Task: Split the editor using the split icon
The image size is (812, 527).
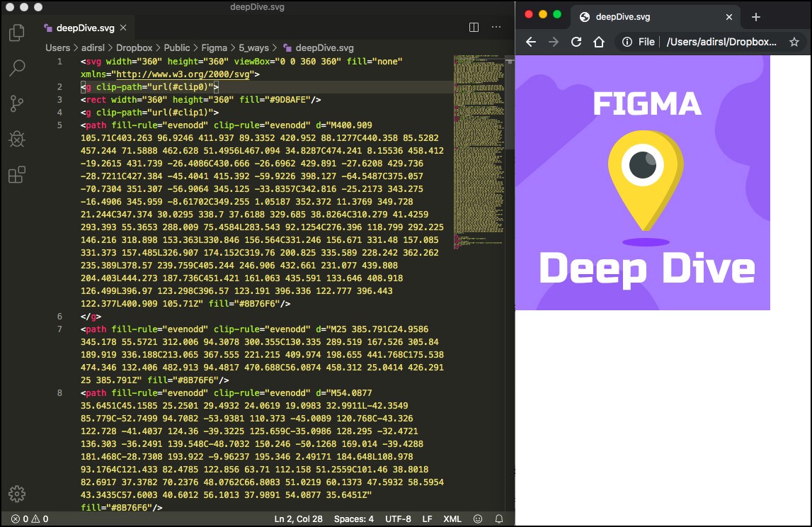Action: [x=473, y=27]
